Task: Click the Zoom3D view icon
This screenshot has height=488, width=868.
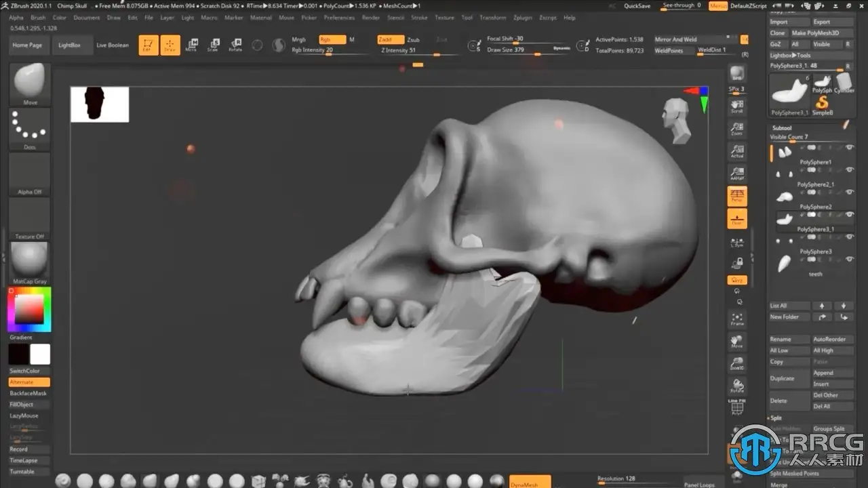Action: tap(737, 363)
